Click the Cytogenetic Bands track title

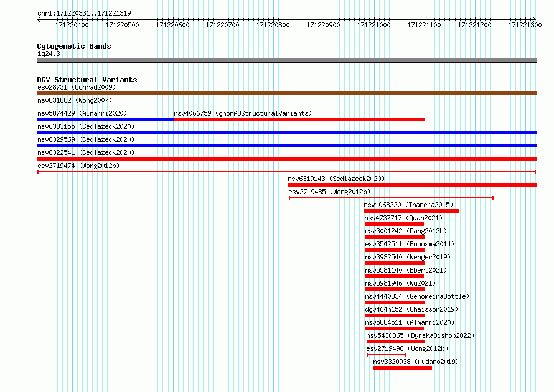coord(74,46)
